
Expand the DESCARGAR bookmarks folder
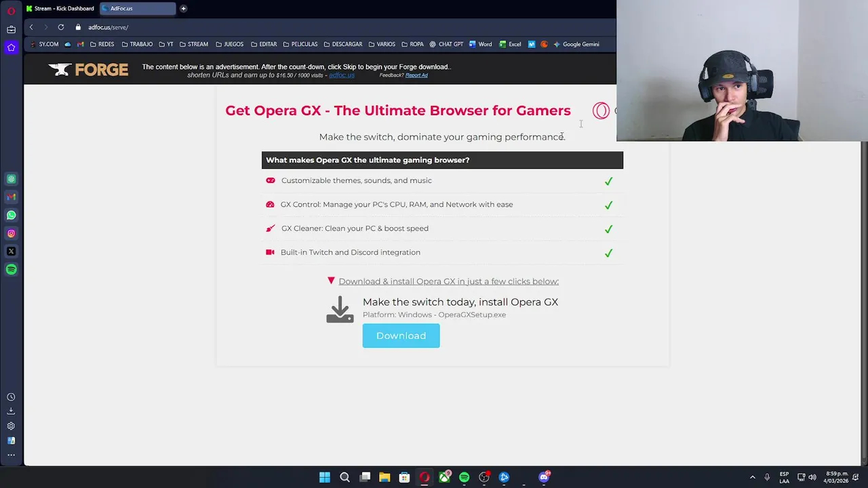[343, 44]
